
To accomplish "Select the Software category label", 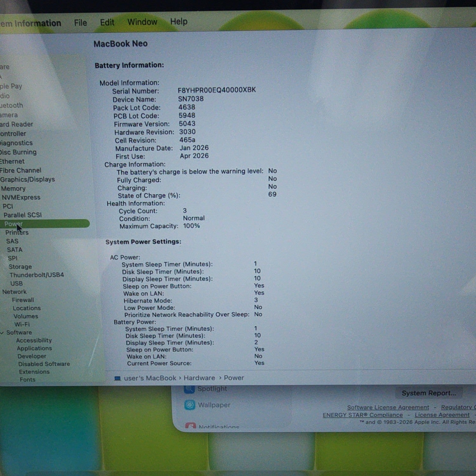I will click(19, 333).
